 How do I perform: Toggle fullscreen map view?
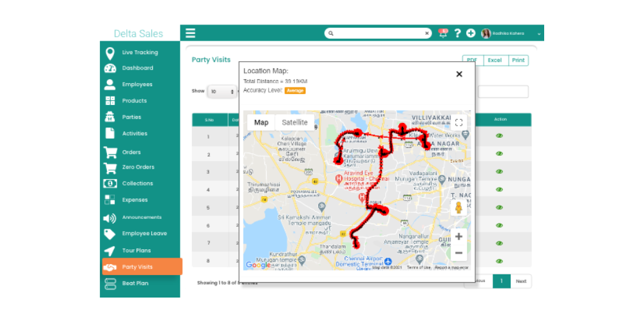pyautogui.click(x=459, y=122)
